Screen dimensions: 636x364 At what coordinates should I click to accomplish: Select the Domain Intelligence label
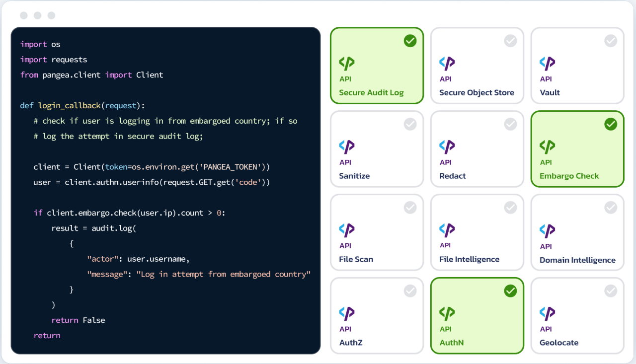[577, 260]
